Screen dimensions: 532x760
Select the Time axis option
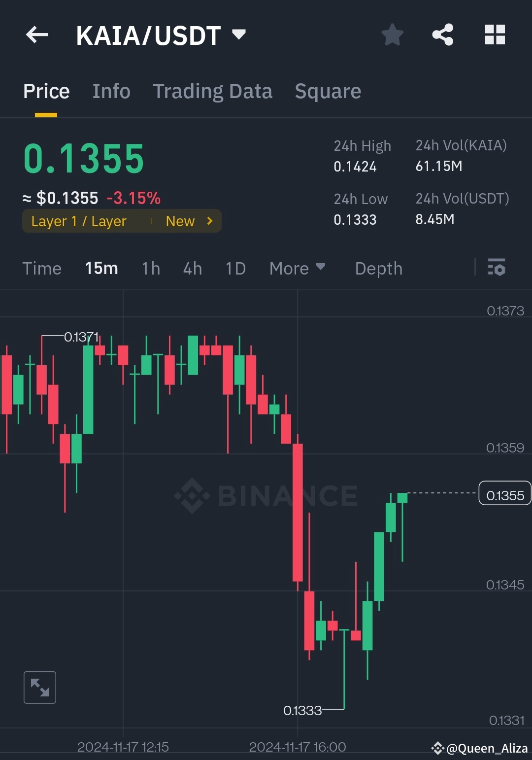(x=42, y=268)
